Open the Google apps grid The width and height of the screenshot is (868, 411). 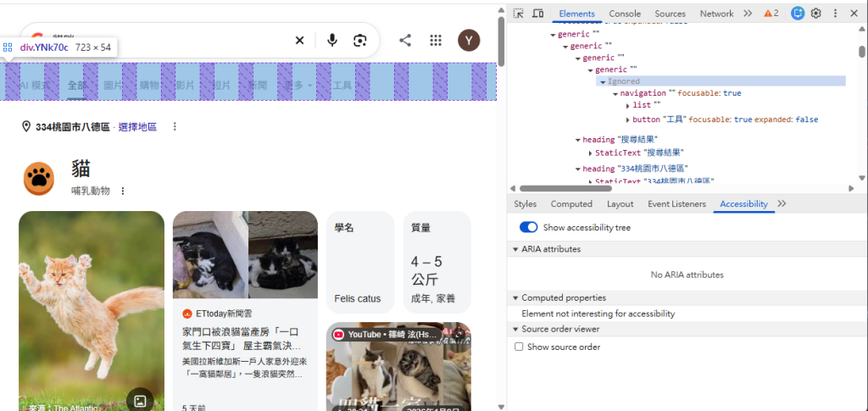point(436,41)
